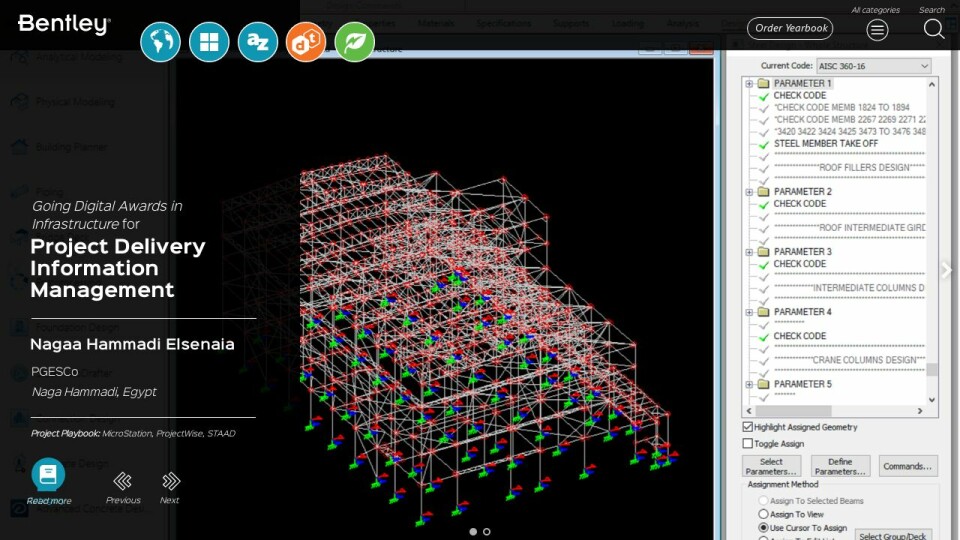Screen dimensions: 960x540
Task: Select CHECK CODE MEMB 1824 TO 1894 row
Action: pyautogui.click(x=842, y=107)
